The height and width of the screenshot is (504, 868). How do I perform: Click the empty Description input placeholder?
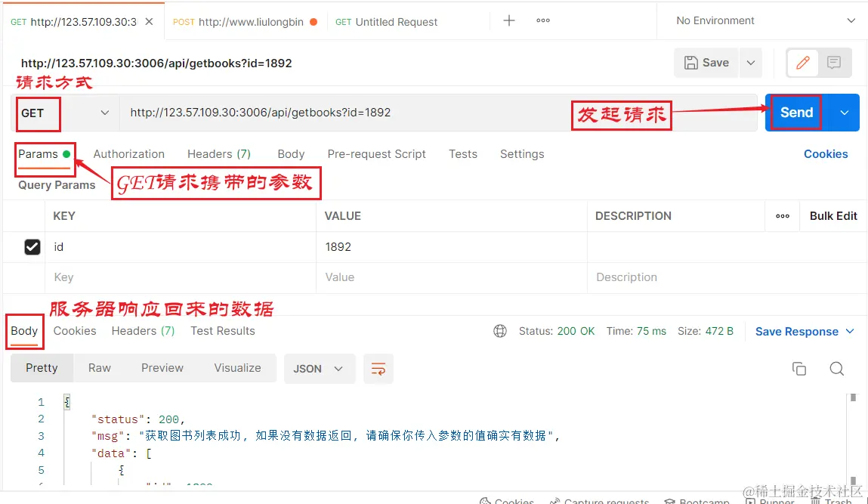click(726, 277)
